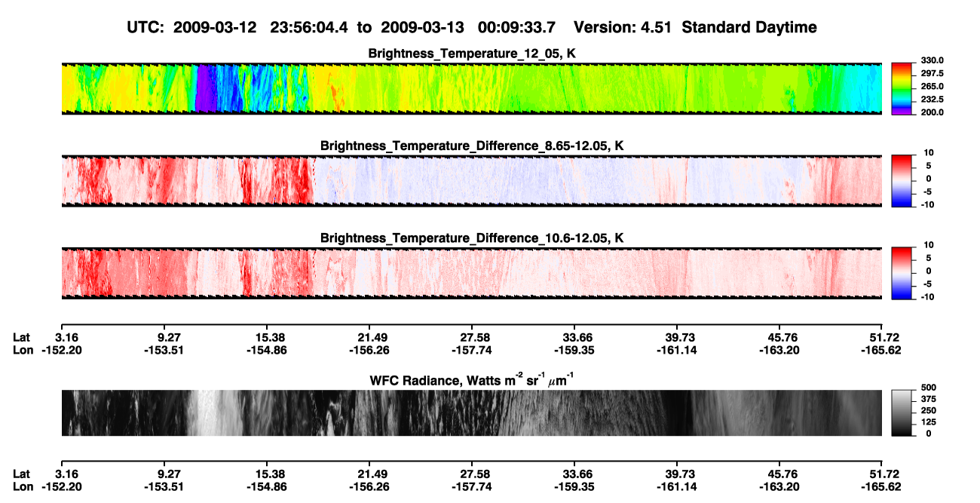Click the 265.0 colorbar tick label
Screen dimensions: 980x503
[931, 87]
